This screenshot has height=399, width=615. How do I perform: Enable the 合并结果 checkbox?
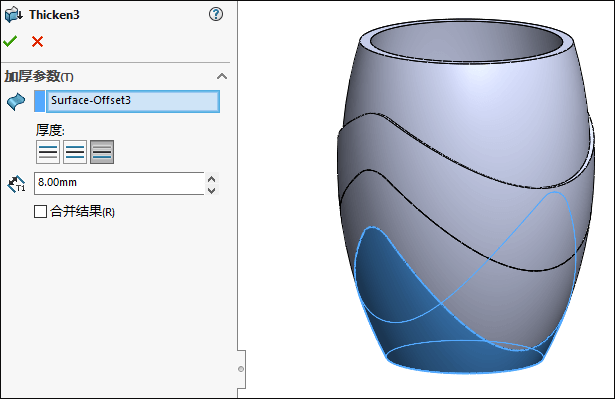(x=40, y=211)
